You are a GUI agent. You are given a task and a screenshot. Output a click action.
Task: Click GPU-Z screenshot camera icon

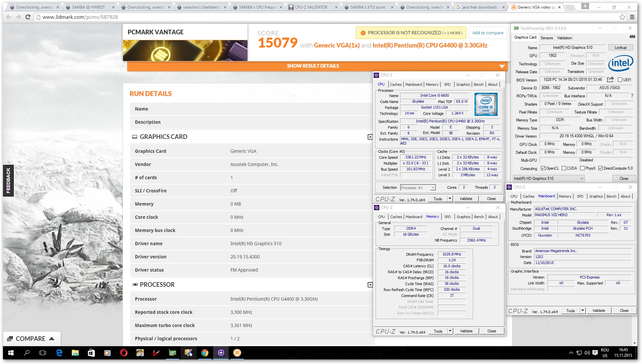point(632,37)
